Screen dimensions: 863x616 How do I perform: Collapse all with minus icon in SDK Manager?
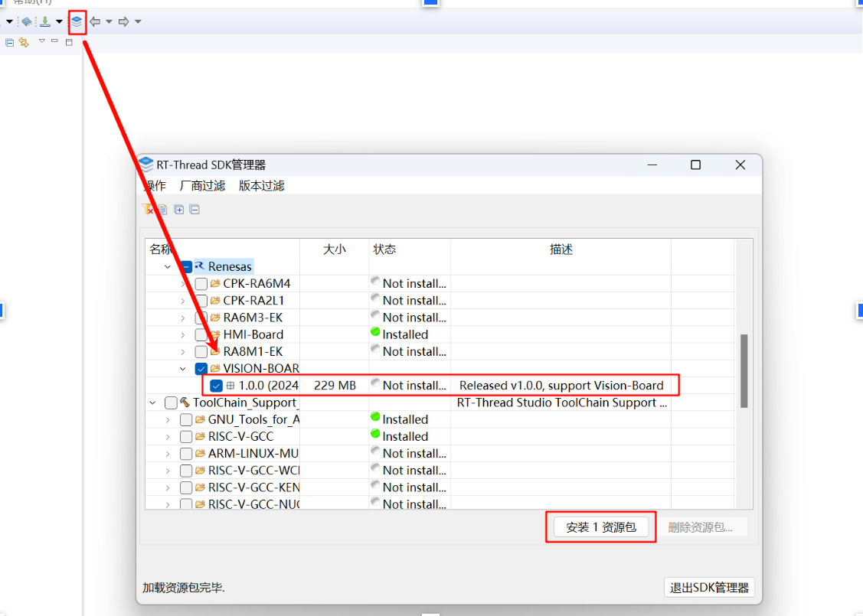coord(195,209)
